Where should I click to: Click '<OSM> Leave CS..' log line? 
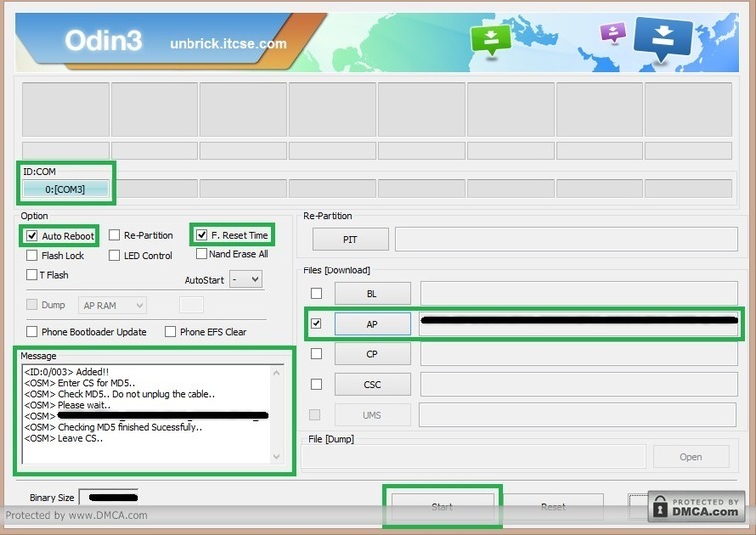click(x=63, y=438)
